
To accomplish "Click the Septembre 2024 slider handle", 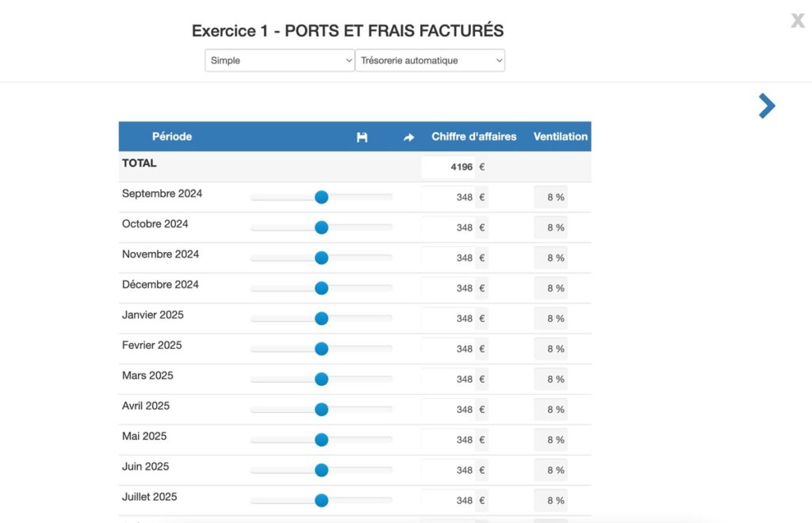I will tap(321, 197).
